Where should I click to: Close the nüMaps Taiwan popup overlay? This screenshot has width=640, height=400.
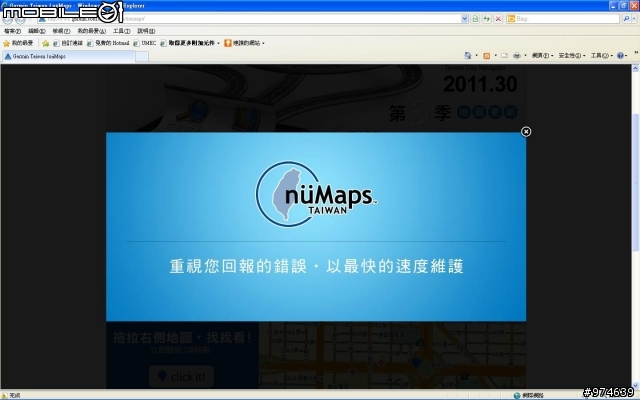pyautogui.click(x=526, y=132)
